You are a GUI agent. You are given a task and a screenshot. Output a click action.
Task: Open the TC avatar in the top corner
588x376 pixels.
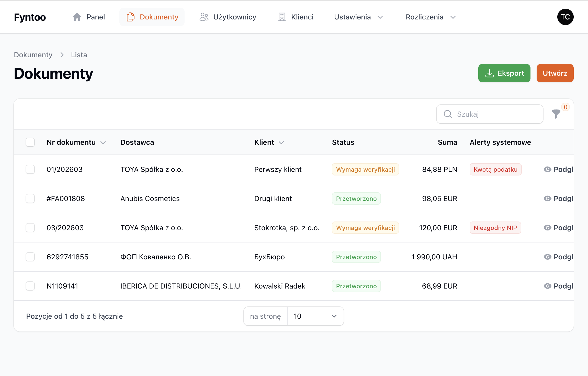coord(565,17)
